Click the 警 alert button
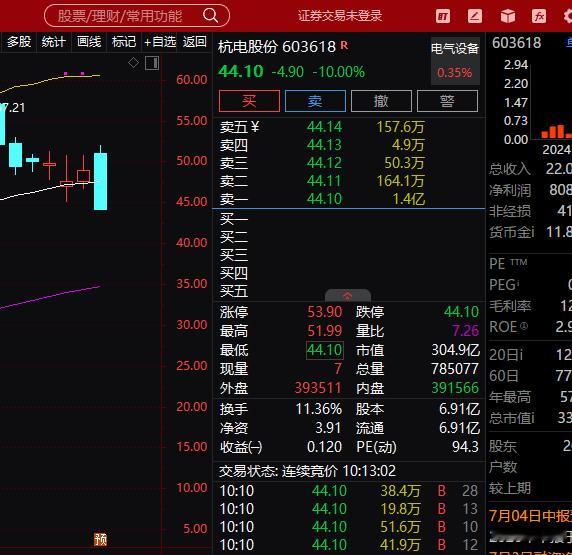Screen dimensions: 572x555 [447, 101]
